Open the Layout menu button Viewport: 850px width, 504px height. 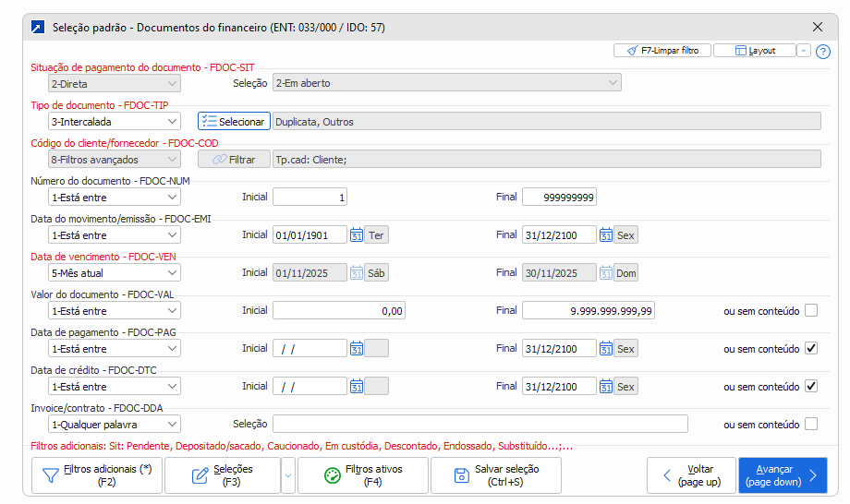tap(754, 51)
